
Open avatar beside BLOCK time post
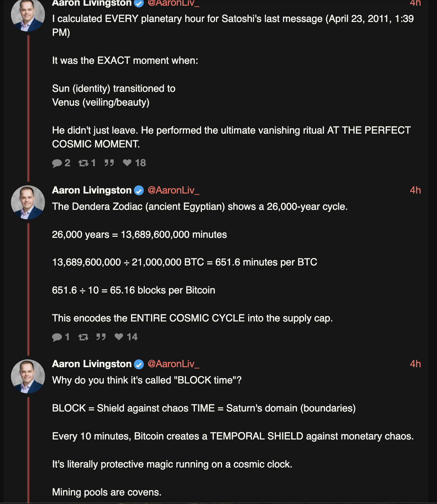tap(28, 376)
